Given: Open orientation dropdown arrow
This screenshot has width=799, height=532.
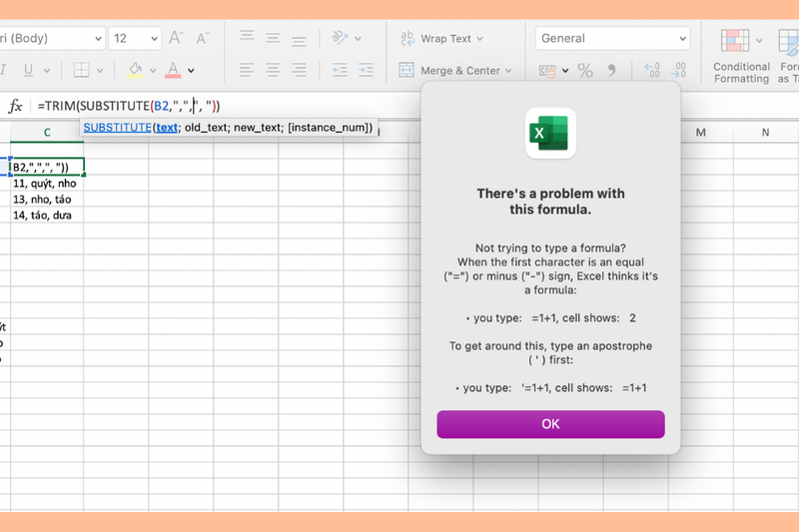Looking at the screenshot, I should coord(358,39).
